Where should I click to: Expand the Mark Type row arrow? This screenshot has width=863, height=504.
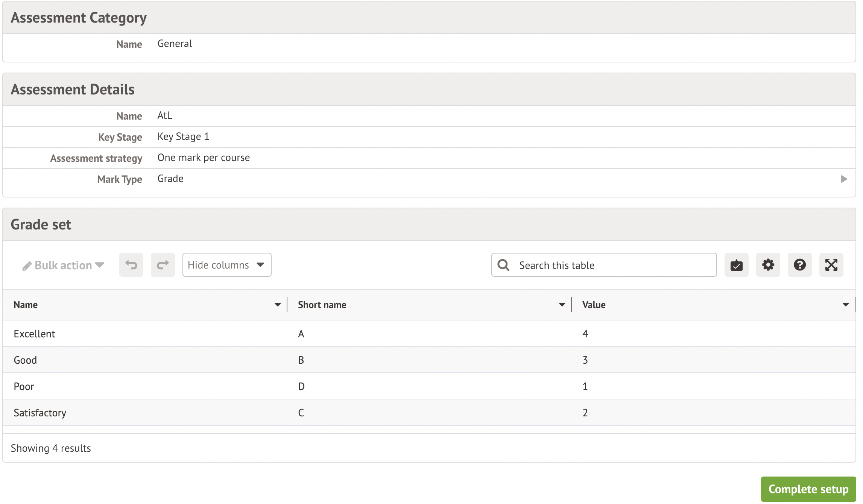click(844, 179)
